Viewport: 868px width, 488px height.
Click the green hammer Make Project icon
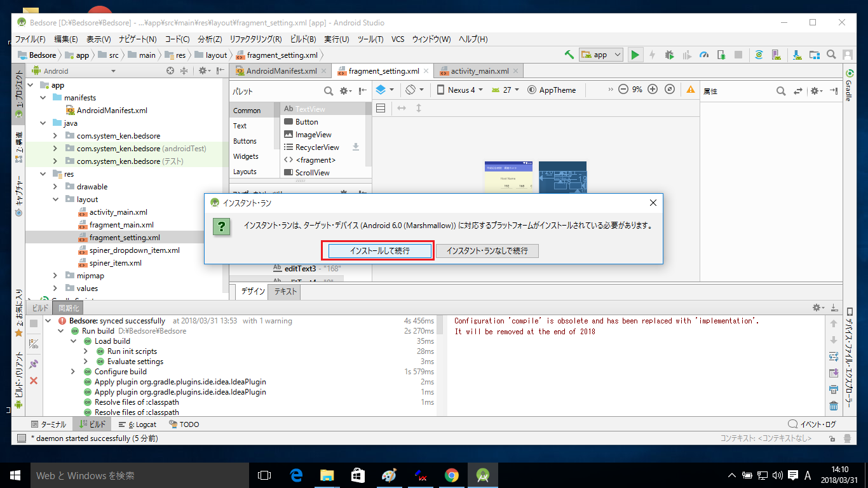[x=569, y=55]
